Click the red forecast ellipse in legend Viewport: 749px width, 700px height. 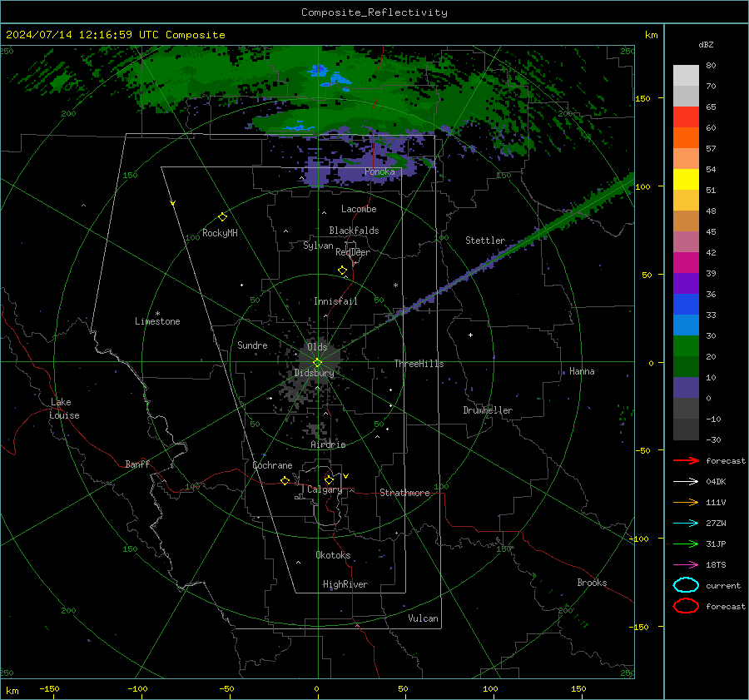click(686, 606)
